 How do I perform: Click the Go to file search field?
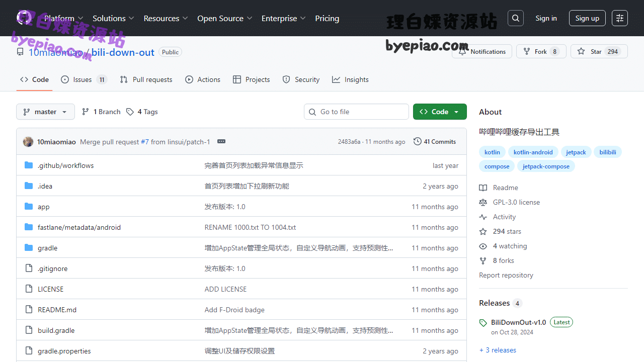click(x=356, y=112)
